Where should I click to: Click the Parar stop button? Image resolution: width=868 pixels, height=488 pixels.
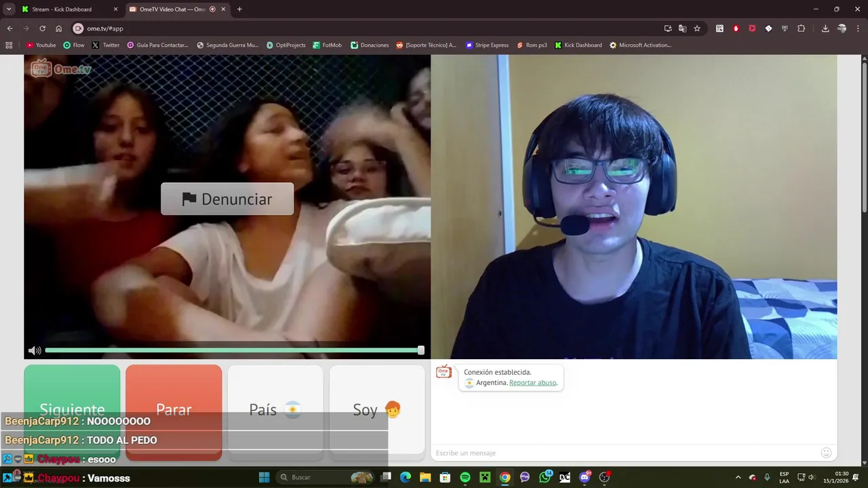(x=174, y=409)
